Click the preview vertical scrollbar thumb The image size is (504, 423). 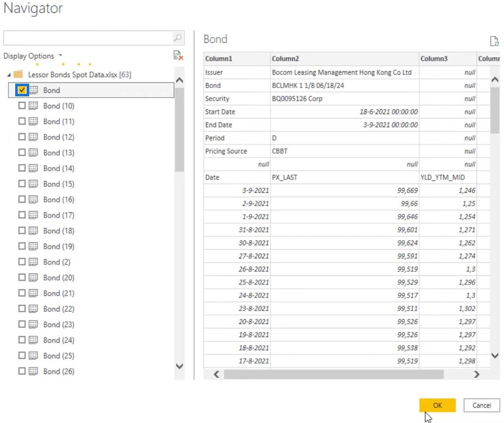click(495, 110)
